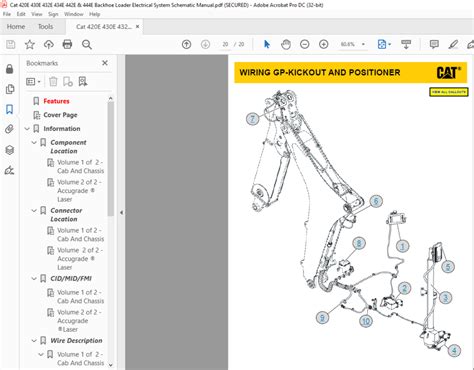
Task: Open the Window menu
Action: [x=73, y=14]
